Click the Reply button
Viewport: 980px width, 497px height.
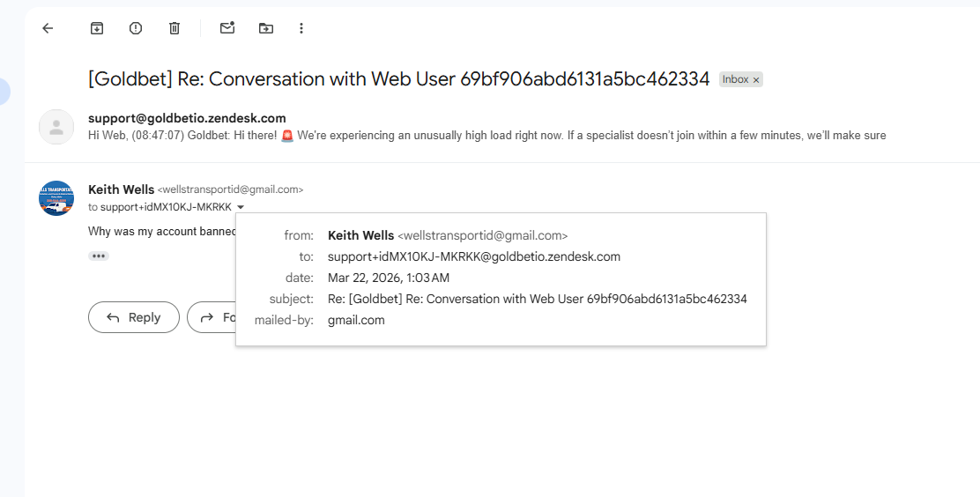[x=134, y=317]
